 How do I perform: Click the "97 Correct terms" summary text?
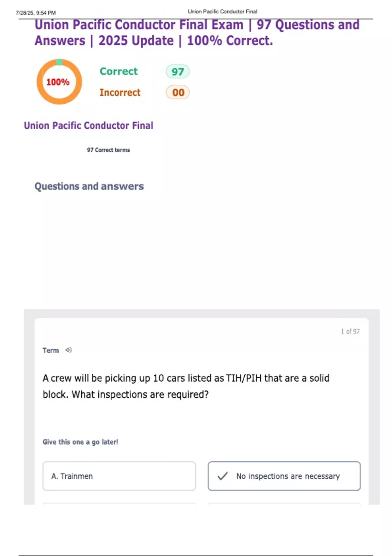pos(108,150)
